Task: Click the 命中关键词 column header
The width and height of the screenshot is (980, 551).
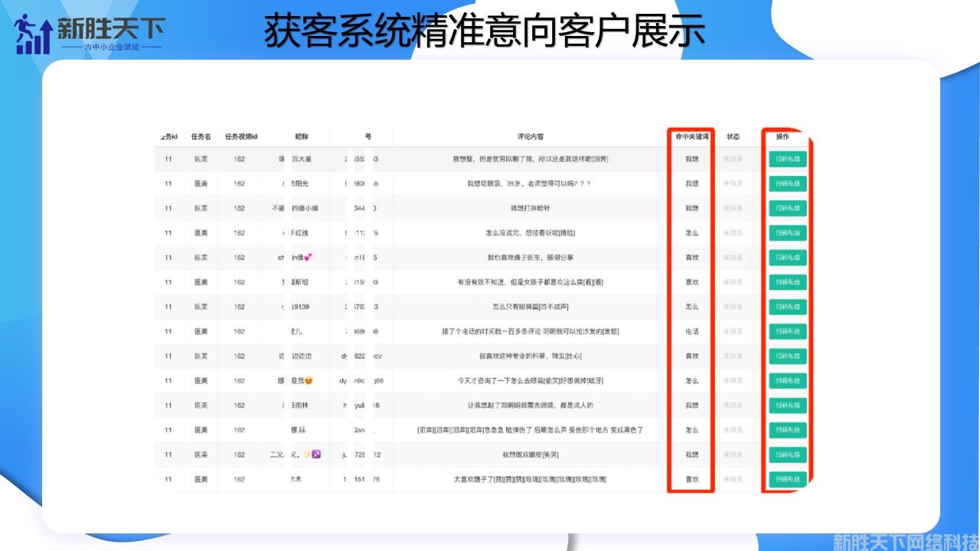Action: tap(691, 137)
